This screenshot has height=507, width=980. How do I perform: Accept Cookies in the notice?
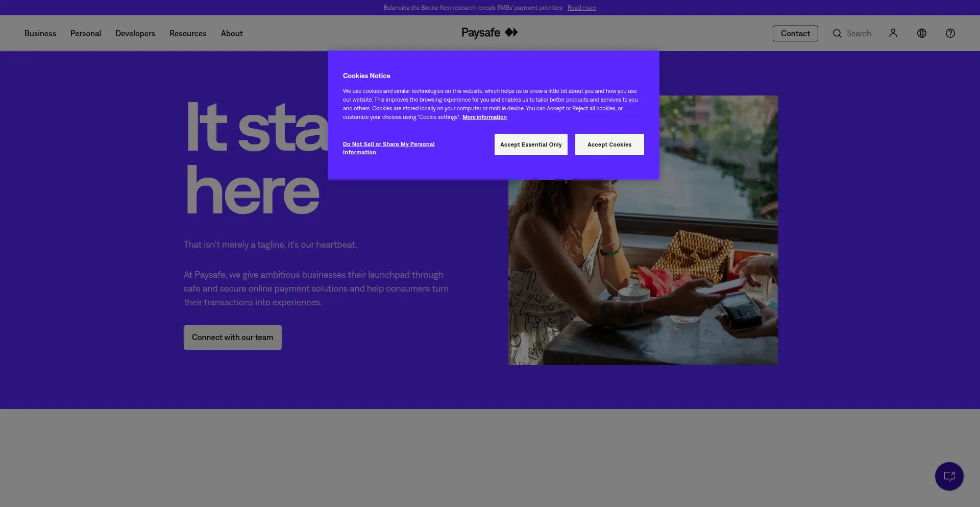coord(609,144)
